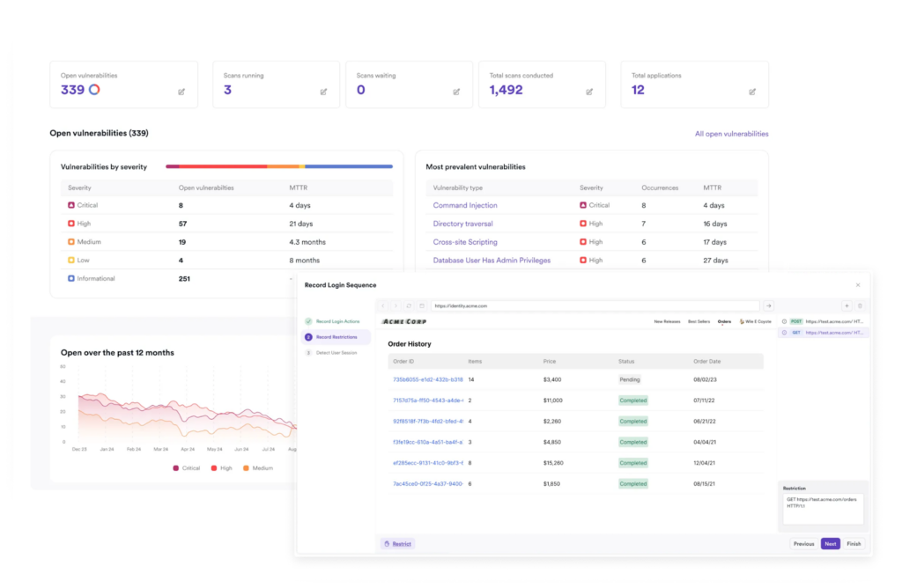
Task: Toggle Medium series in chart legend
Action: 258,468
